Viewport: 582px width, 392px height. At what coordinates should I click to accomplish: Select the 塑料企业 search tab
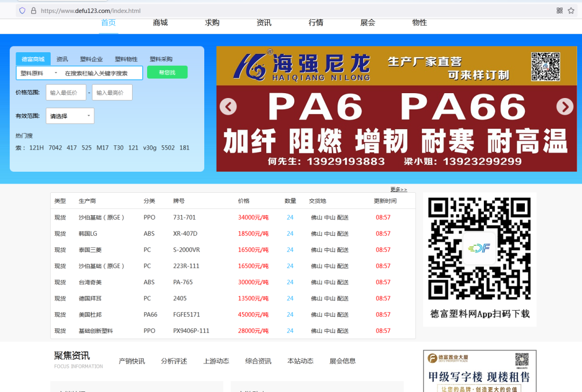91,59
